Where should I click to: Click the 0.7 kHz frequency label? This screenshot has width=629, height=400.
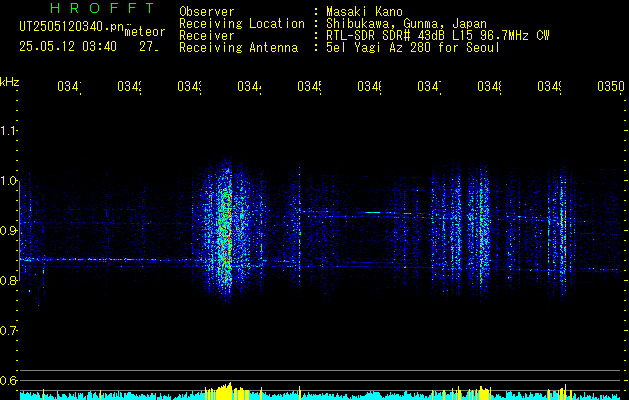click(8, 331)
